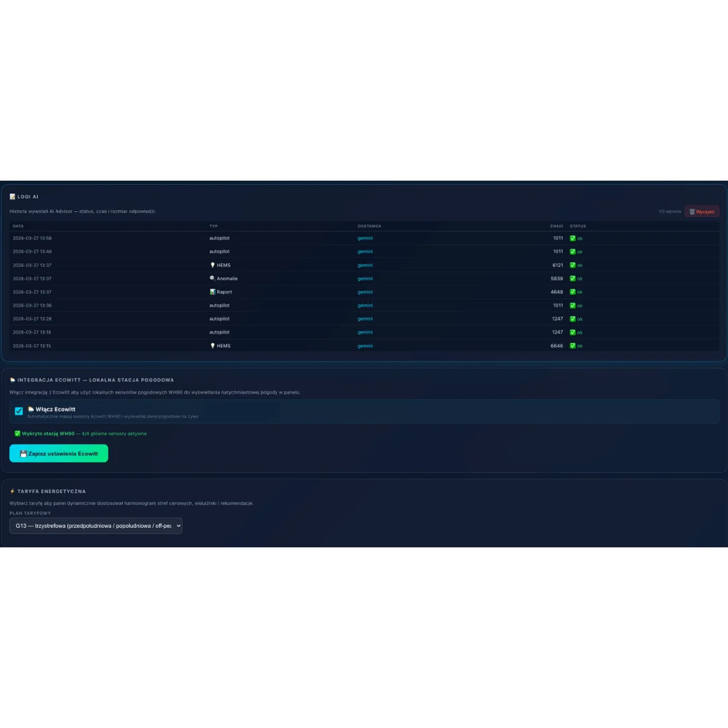
Task: Click the character count 5838
Action: click(557, 278)
